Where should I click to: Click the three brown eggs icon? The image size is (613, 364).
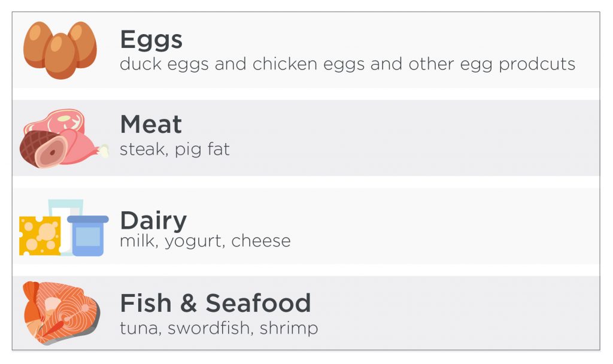tap(60, 50)
